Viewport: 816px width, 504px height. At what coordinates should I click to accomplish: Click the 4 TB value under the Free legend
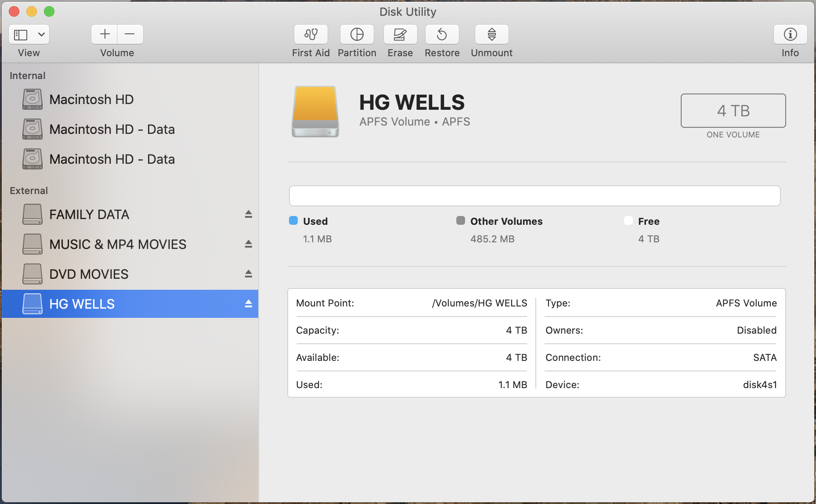[x=649, y=239]
